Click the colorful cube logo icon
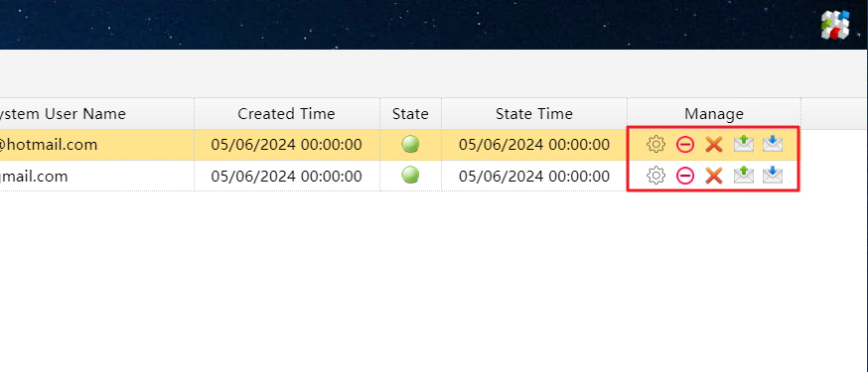Image resolution: width=868 pixels, height=372 pixels. (835, 26)
